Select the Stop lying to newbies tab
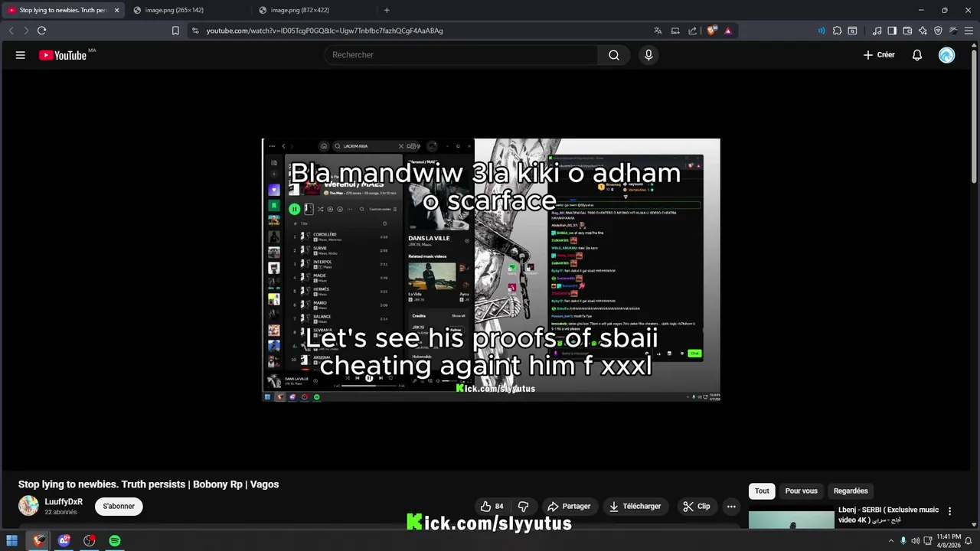This screenshot has height=551, width=980. [61, 10]
